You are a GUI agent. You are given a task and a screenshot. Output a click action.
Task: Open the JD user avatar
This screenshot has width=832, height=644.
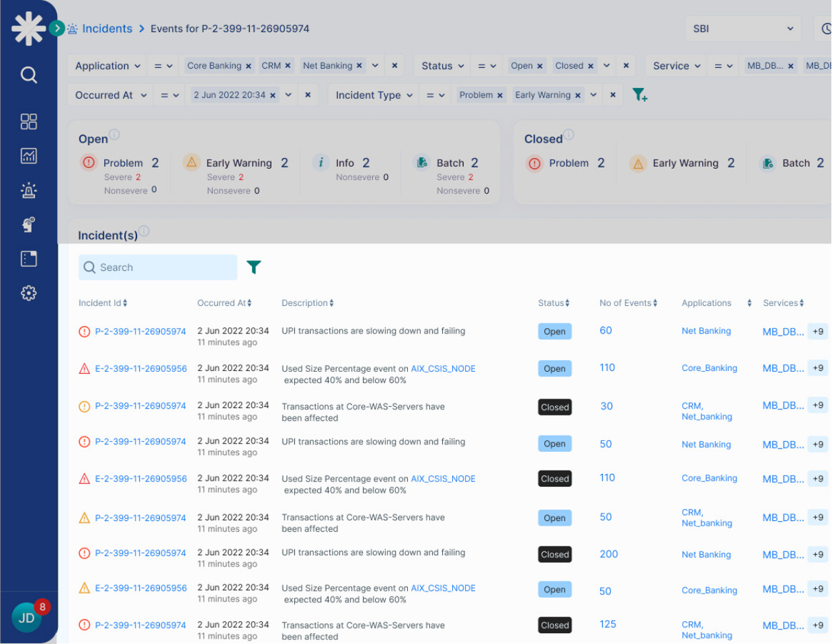(x=27, y=618)
